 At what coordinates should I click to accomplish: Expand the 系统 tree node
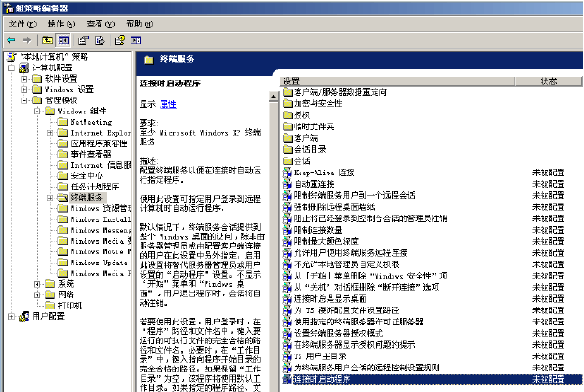37,284
